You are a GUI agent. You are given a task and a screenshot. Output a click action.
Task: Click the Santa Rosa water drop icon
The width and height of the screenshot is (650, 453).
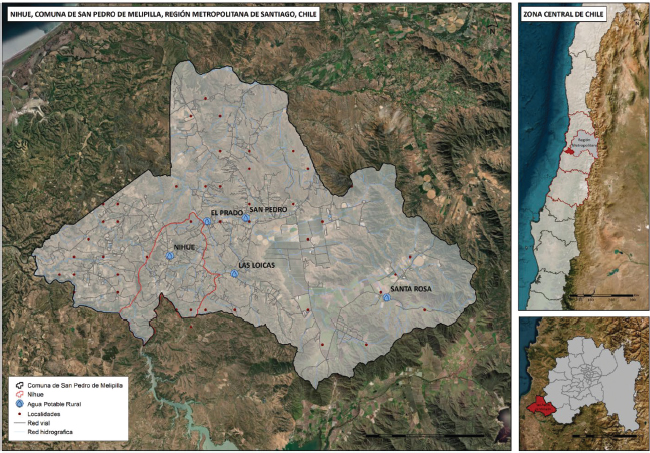coord(386,297)
